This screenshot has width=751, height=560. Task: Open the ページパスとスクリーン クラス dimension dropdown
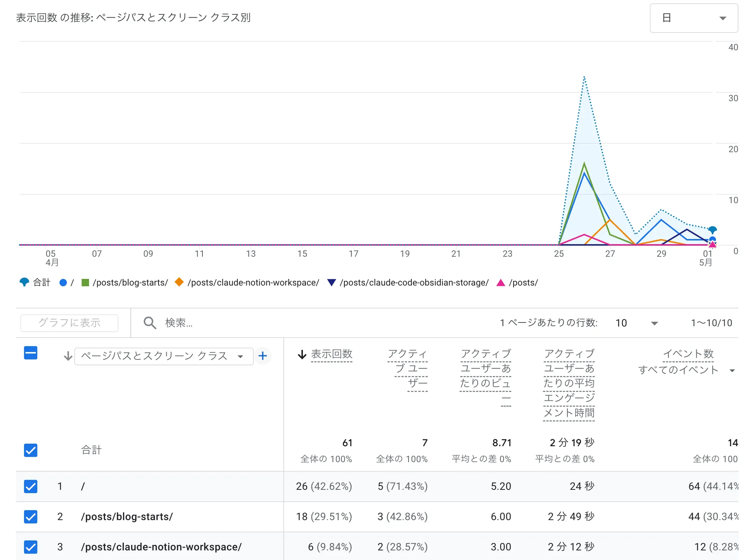click(x=164, y=356)
